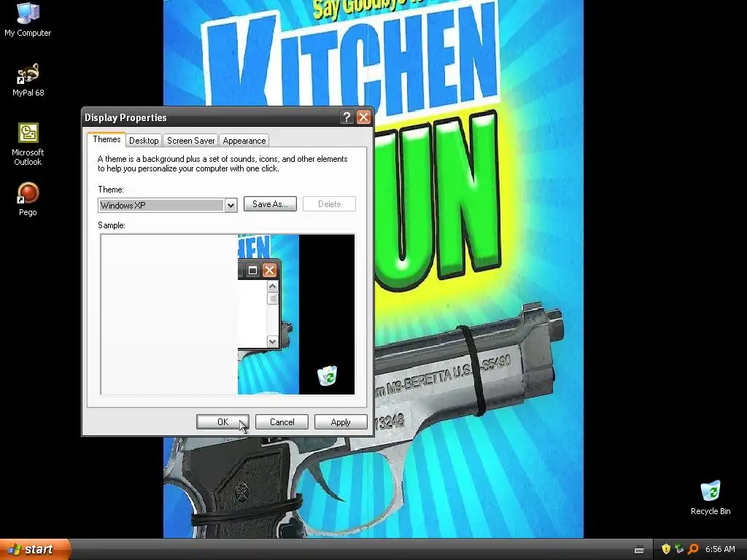Close the Display Properties dialog
The height and width of the screenshot is (560, 747).
point(363,117)
